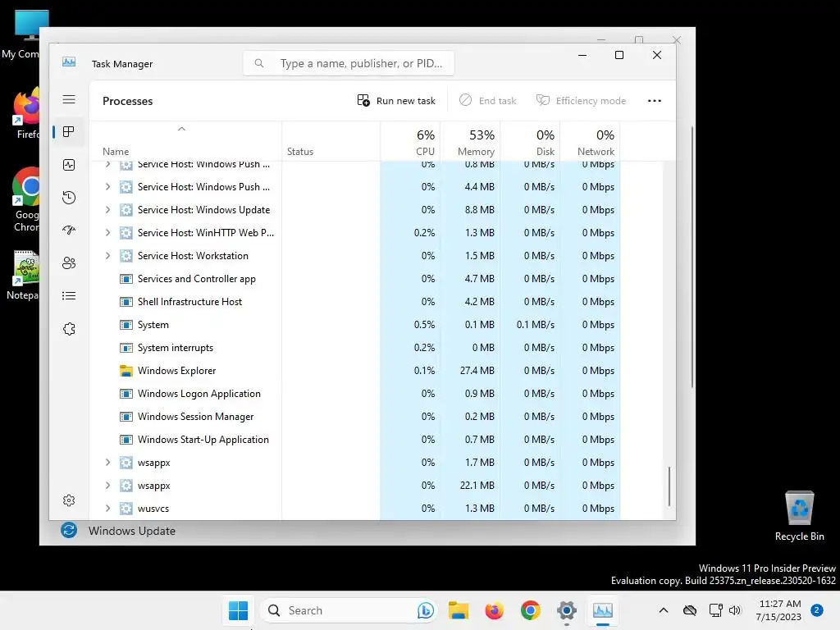Click Run new task button
Image resolution: width=840 pixels, height=630 pixels.
(x=396, y=101)
